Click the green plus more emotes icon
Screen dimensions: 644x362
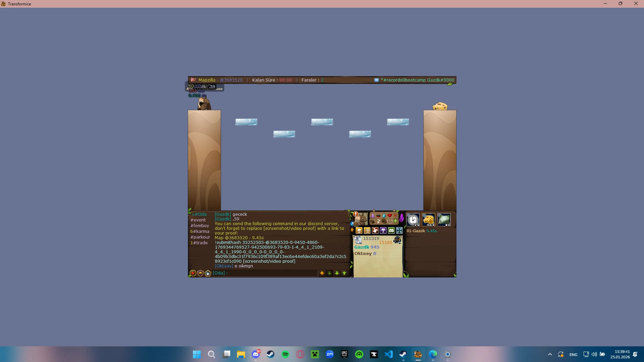pyautogui.click(x=395, y=221)
